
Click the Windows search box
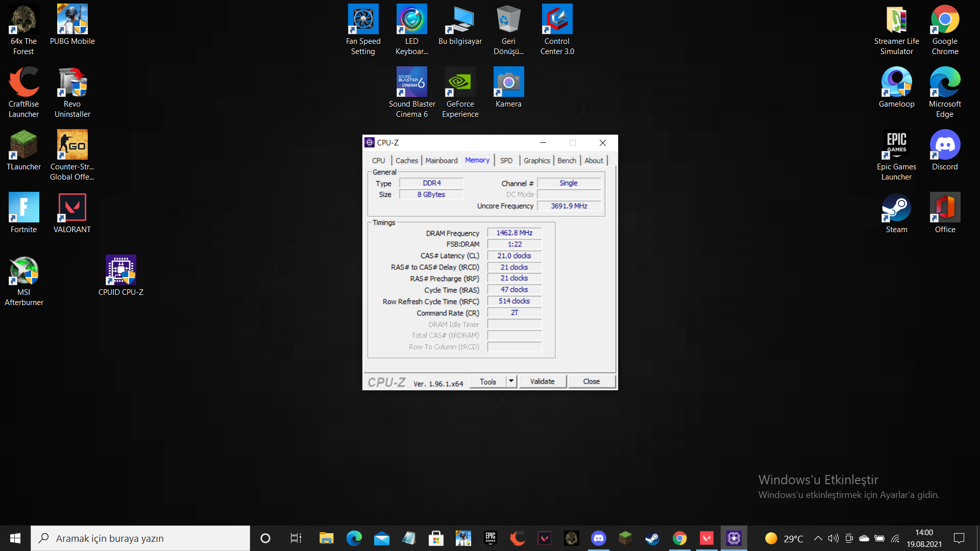click(x=140, y=538)
